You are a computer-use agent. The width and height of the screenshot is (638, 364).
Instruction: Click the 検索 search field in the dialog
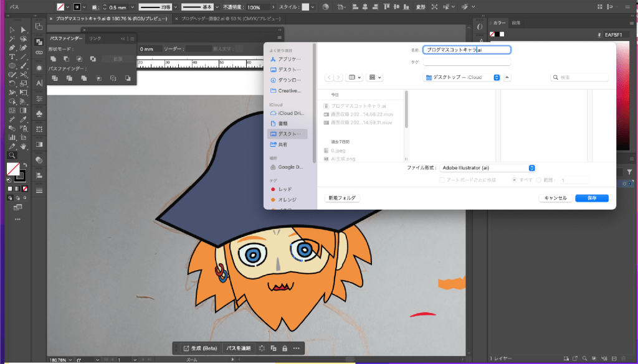click(579, 78)
